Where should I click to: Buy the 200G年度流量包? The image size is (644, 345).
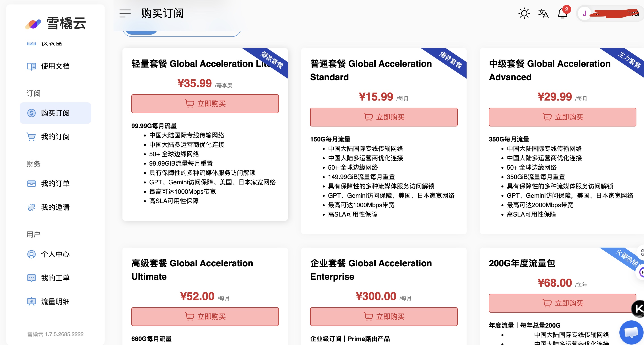[x=562, y=303]
